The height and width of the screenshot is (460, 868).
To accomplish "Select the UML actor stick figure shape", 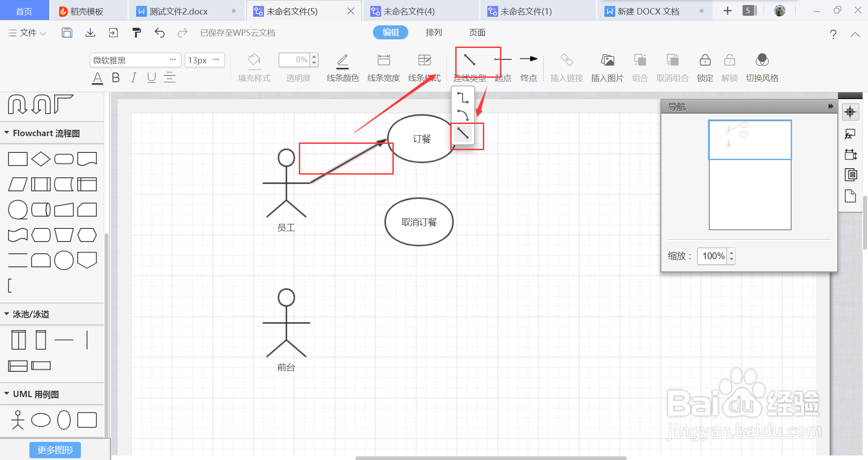I will tap(18, 420).
